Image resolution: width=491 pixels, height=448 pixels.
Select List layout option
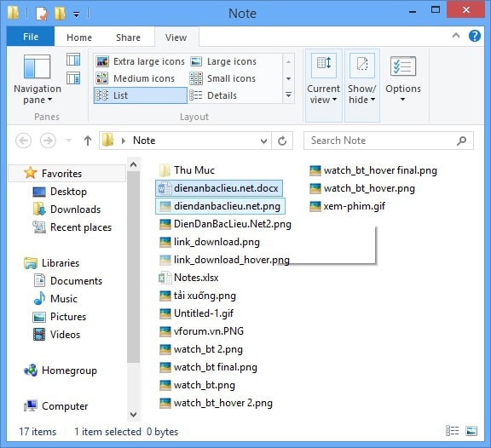click(x=140, y=95)
